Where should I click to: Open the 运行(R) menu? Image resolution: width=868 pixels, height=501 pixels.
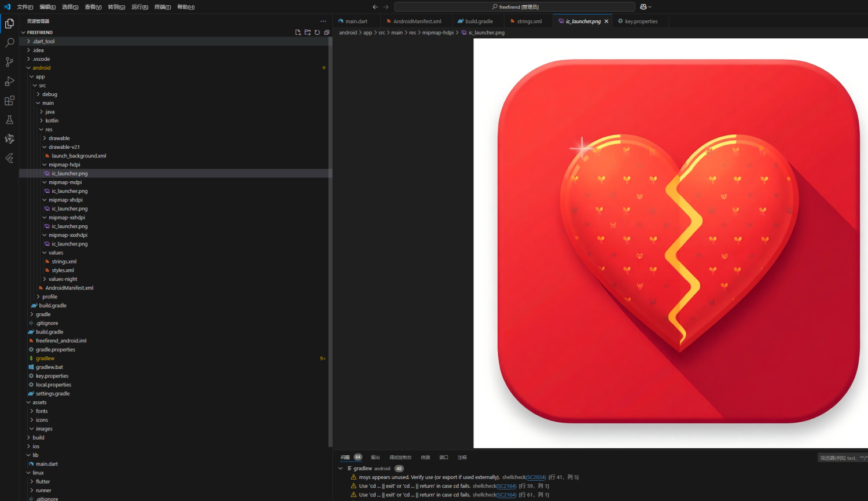coord(139,7)
